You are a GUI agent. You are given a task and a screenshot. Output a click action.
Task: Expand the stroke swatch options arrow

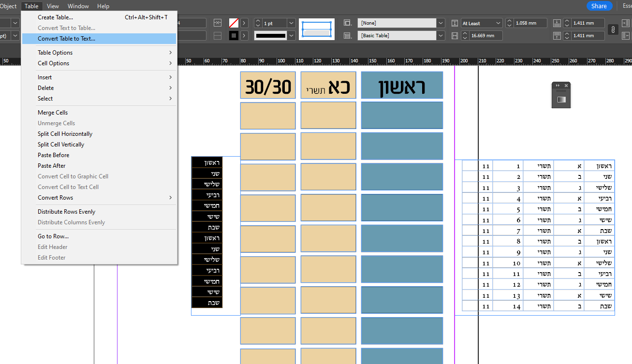(x=244, y=23)
